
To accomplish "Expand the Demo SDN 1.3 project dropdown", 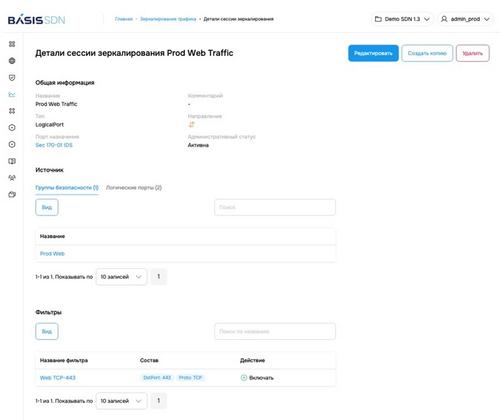I will click(402, 19).
